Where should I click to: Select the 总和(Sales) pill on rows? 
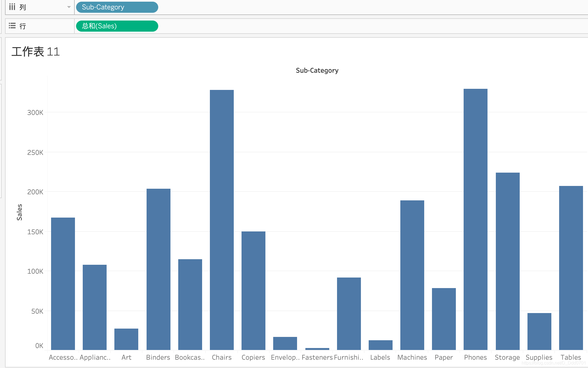coord(117,26)
